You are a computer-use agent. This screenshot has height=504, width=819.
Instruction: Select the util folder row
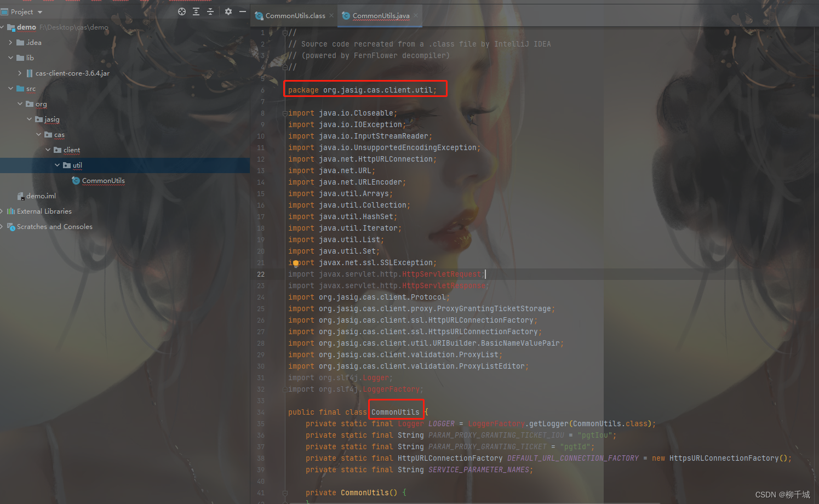pyautogui.click(x=125, y=165)
